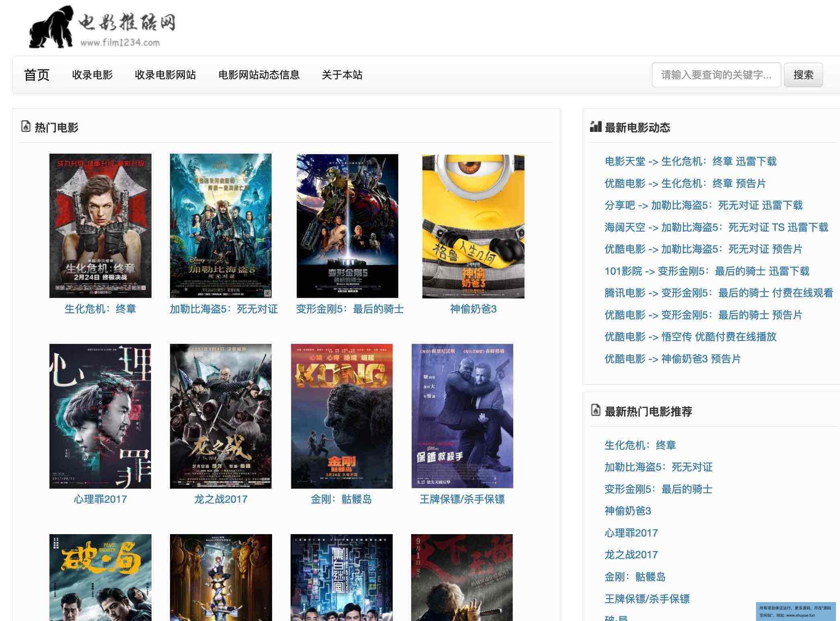Image resolution: width=840 pixels, height=621 pixels.
Task: Open 优酷电影 -> 生化危机：终章 预告片
Action: click(685, 183)
